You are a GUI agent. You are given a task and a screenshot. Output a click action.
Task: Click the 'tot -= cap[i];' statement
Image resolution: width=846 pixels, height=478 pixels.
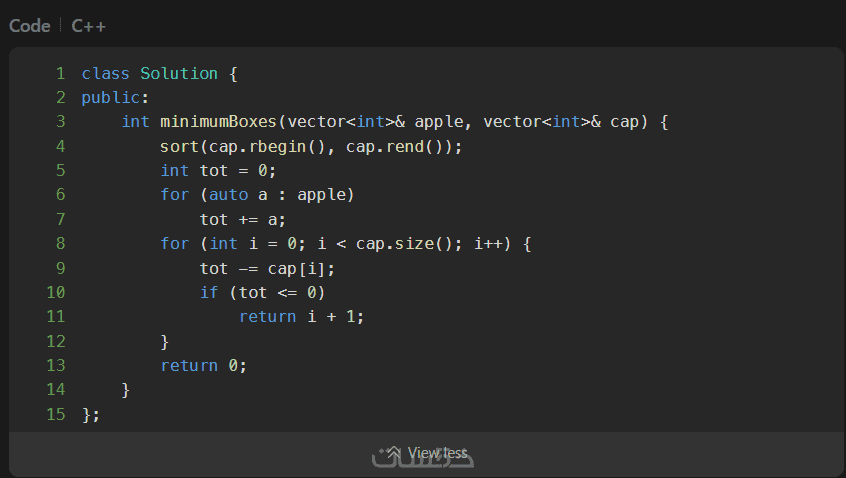tap(267, 268)
